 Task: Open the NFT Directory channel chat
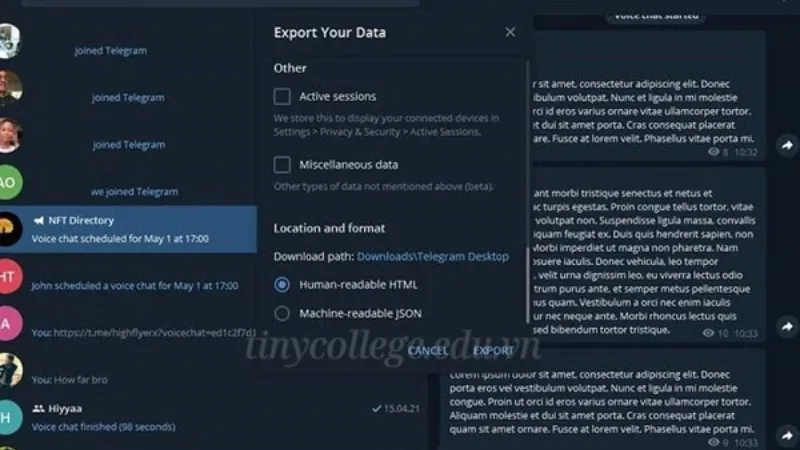[x=129, y=229]
